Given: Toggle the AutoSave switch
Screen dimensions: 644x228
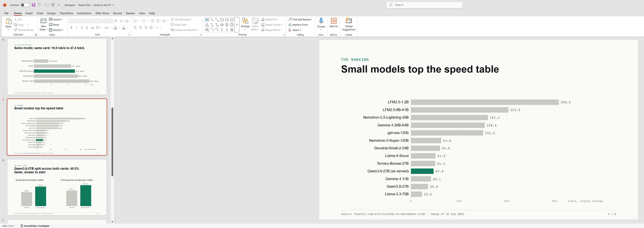Looking at the screenshot, I should click(25, 5).
